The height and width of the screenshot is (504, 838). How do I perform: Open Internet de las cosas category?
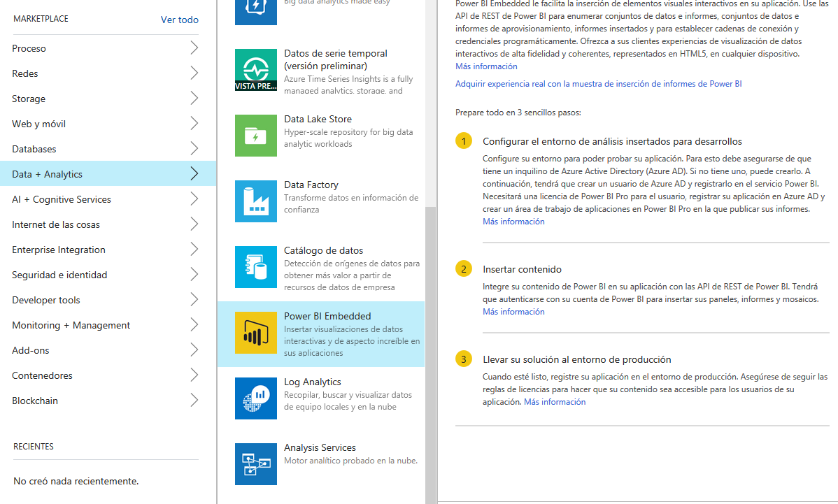click(108, 224)
